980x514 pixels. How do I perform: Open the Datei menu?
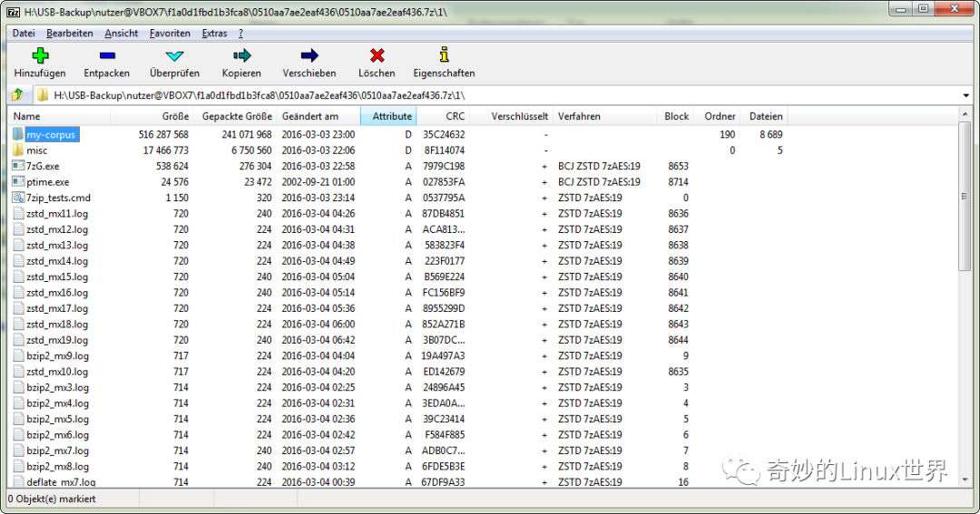click(x=24, y=34)
